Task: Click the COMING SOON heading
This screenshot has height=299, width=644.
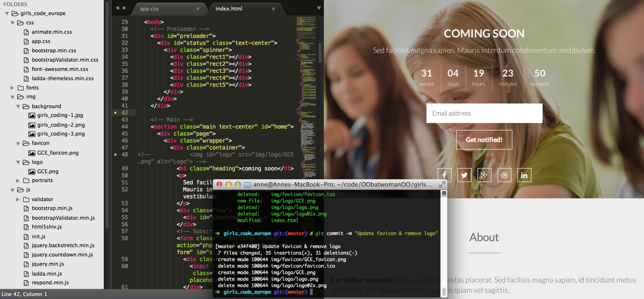Action: click(484, 33)
